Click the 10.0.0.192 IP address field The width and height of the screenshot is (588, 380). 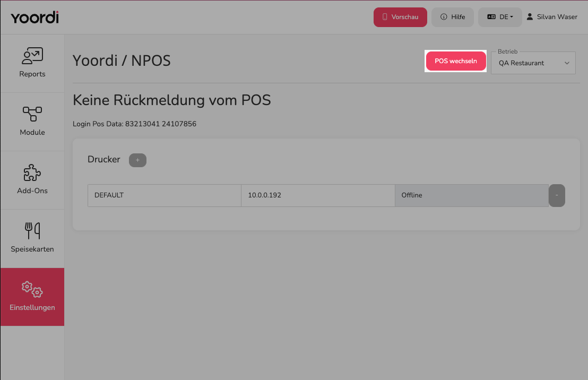pos(318,195)
